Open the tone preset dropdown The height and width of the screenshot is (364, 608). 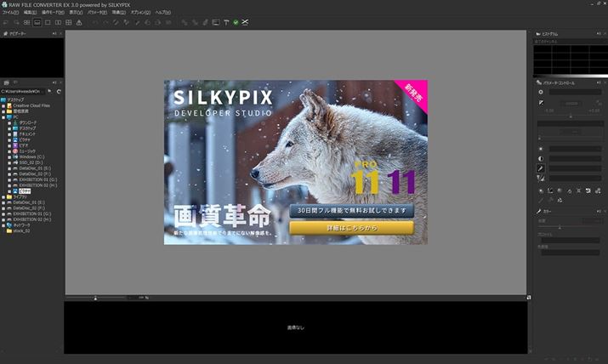pos(575,149)
